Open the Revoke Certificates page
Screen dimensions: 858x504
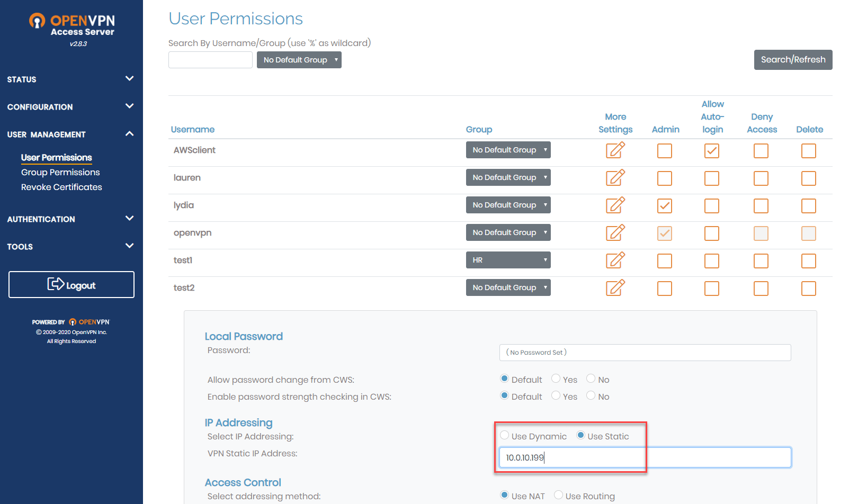coord(61,187)
